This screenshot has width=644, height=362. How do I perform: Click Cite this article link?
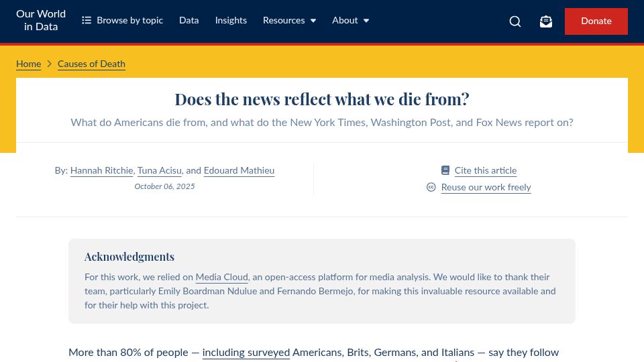pos(486,170)
